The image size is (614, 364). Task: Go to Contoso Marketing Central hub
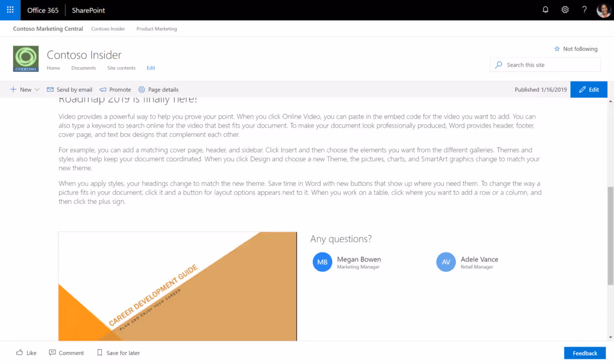(x=48, y=29)
